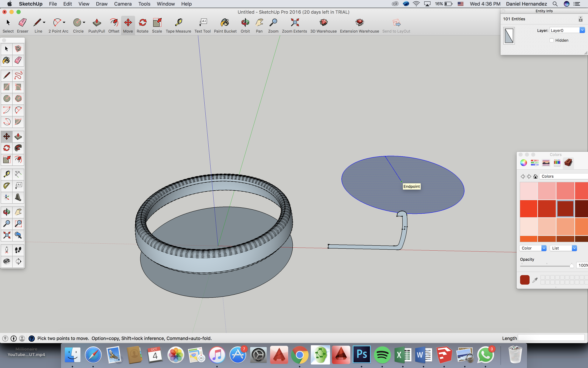Screen dimensions: 588x368
Task: Open the Window menu
Action: [166, 4]
